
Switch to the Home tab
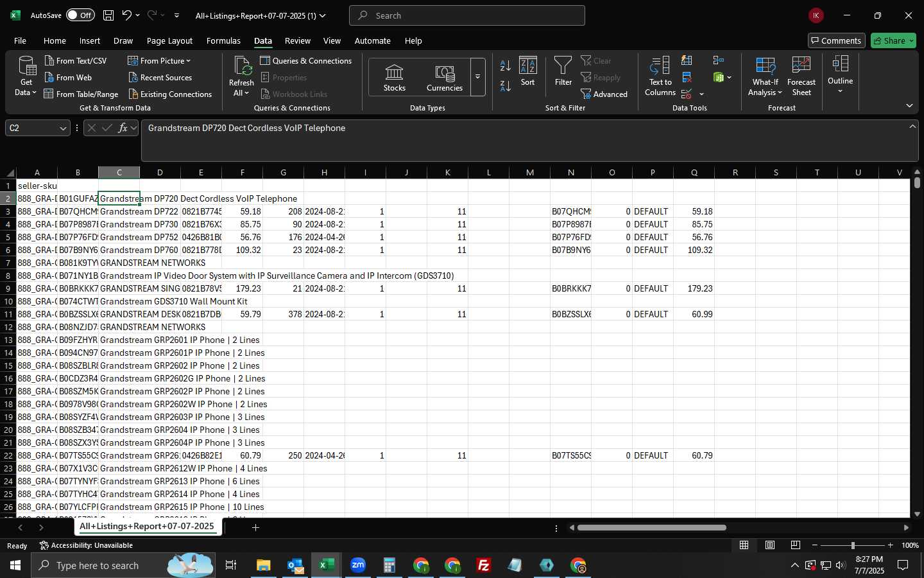click(x=55, y=40)
